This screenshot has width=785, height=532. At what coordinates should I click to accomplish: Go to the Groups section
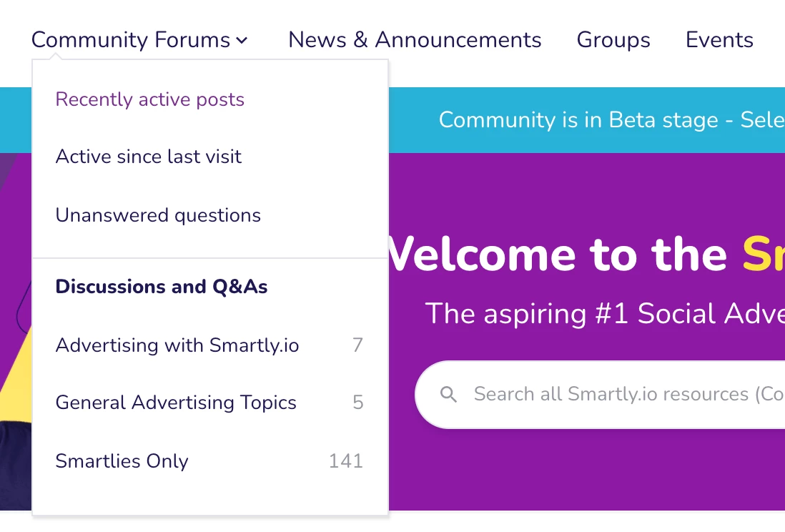[x=613, y=40]
